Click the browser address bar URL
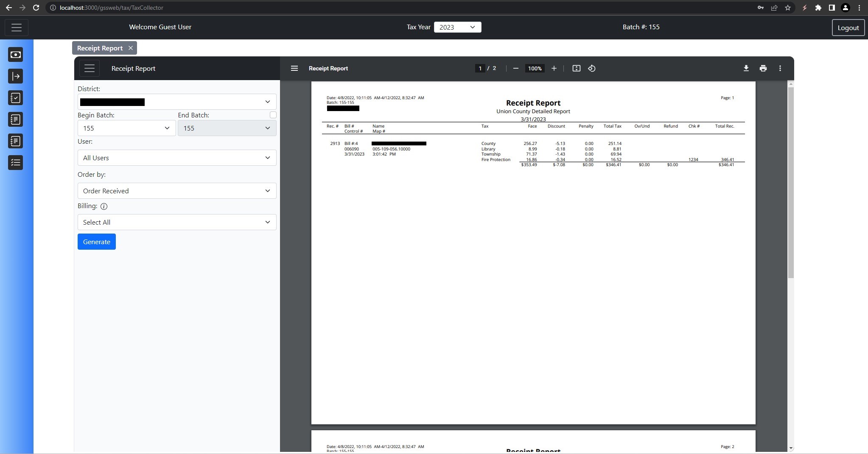 click(111, 8)
